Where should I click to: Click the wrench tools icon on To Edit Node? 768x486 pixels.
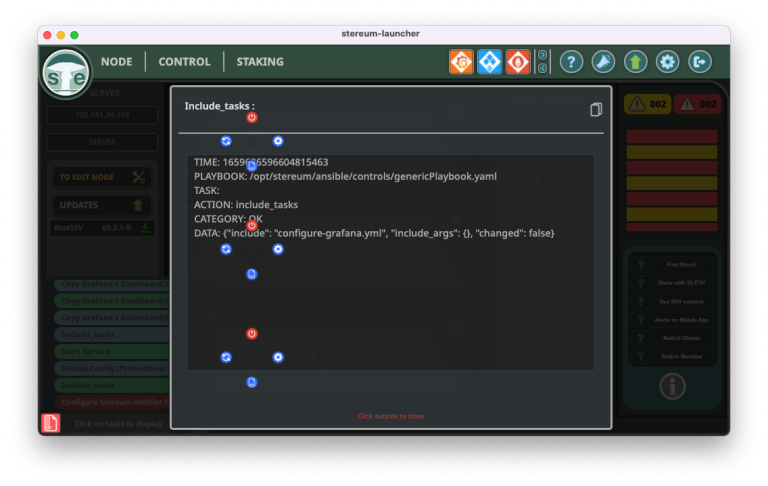(139, 177)
